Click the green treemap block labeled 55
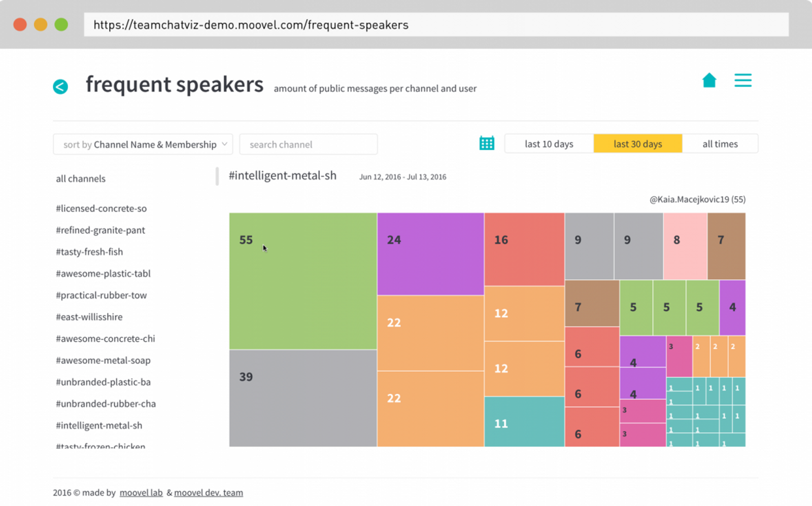 click(x=302, y=281)
